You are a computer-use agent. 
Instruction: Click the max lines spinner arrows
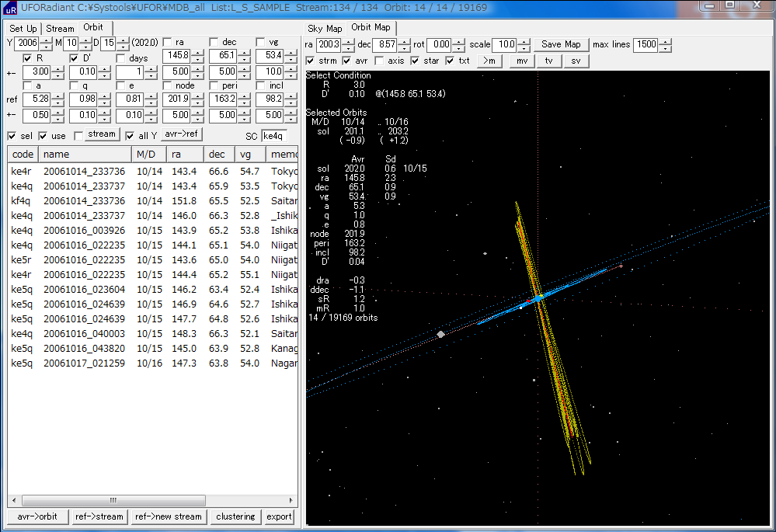[x=665, y=45]
